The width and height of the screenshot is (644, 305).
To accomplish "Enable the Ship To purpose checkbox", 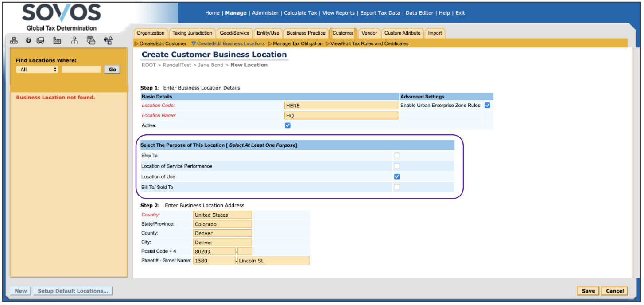I will click(x=397, y=156).
